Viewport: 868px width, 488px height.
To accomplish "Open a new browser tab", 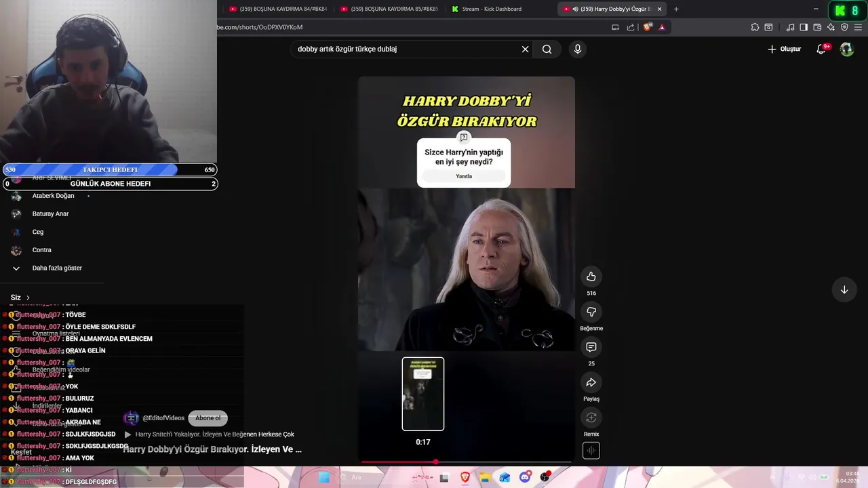I will [x=676, y=9].
